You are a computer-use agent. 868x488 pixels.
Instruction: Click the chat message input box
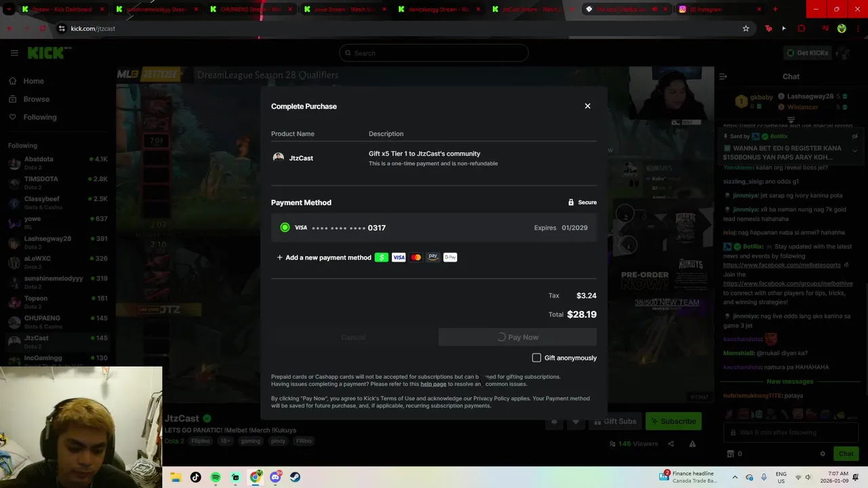click(791, 432)
